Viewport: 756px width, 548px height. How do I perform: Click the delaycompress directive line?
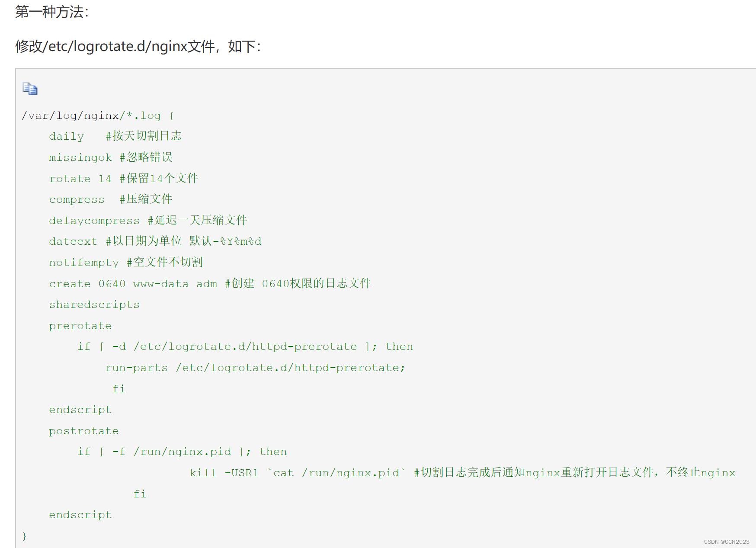pyautogui.click(x=147, y=220)
